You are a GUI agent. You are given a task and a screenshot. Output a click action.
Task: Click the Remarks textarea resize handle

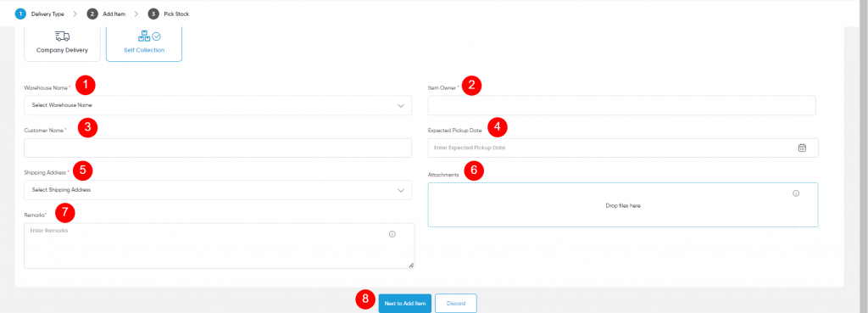tap(411, 265)
